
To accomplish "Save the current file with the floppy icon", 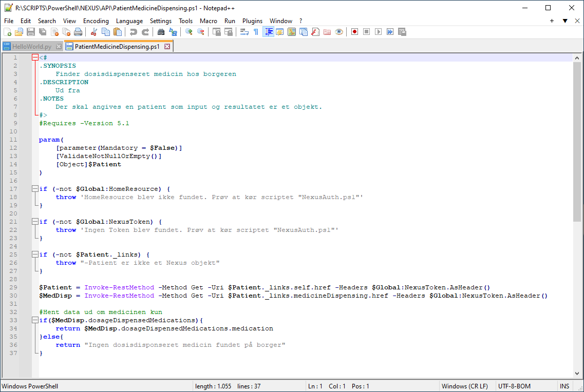I will (x=31, y=32).
